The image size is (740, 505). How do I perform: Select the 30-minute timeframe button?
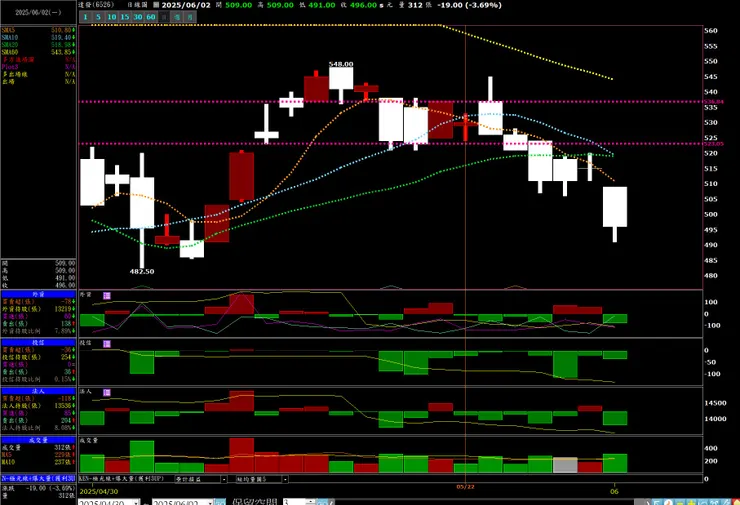pos(137,17)
